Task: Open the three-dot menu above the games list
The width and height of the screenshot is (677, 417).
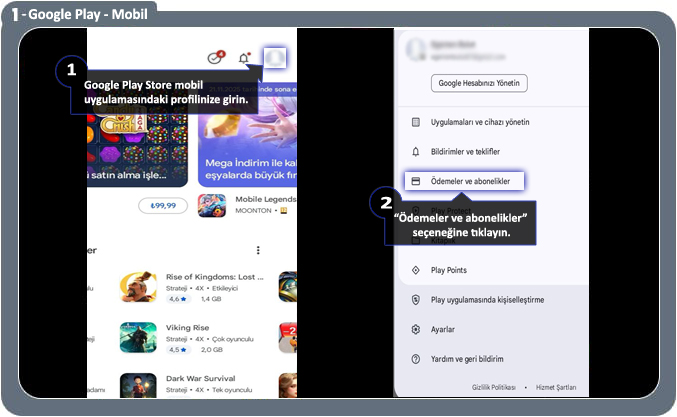Action: coord(258,250)
